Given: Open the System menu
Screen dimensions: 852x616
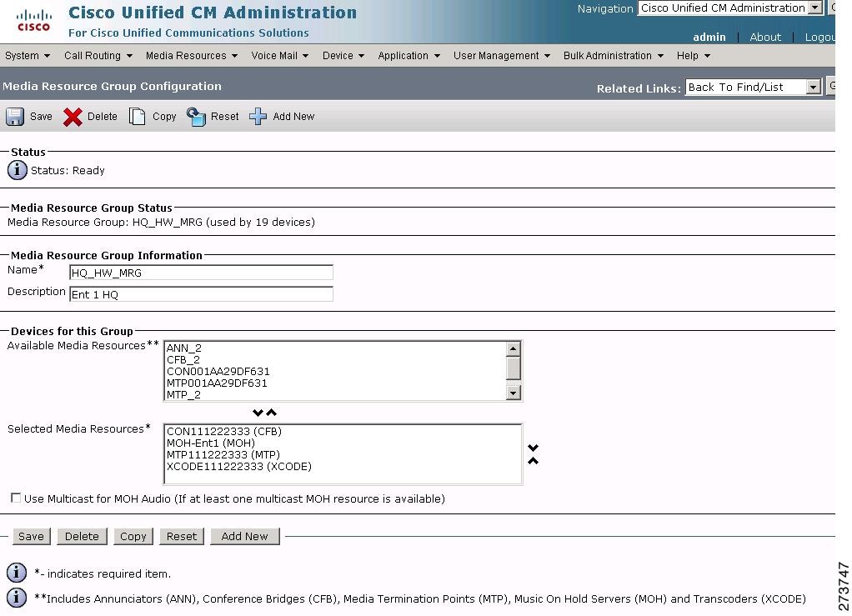Looking at the screenshot, I should coord(28,55).
